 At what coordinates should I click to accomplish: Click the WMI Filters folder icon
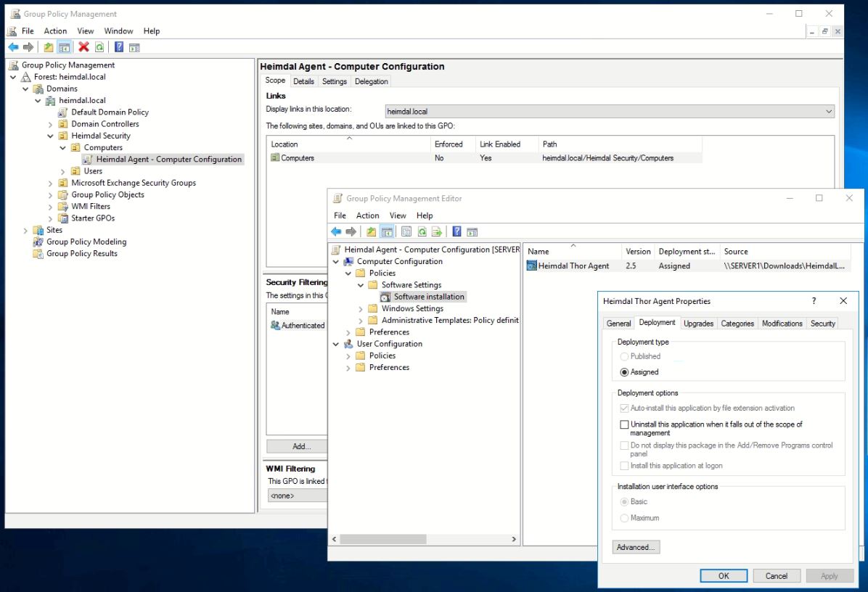tap(63, 206)
